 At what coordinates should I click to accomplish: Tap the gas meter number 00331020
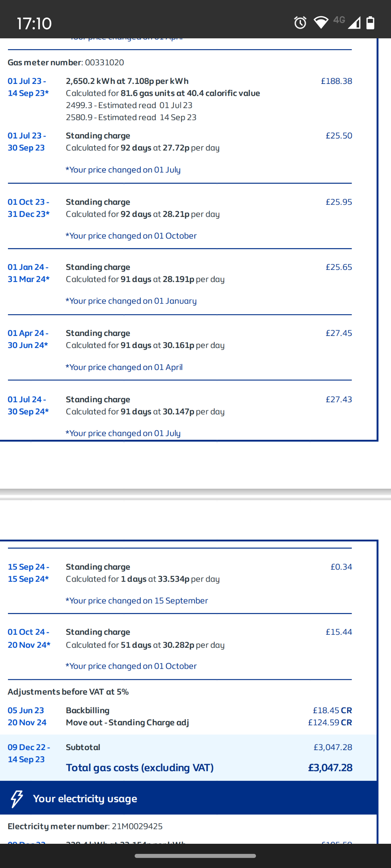pyautogui.click(x=104, y=63)
